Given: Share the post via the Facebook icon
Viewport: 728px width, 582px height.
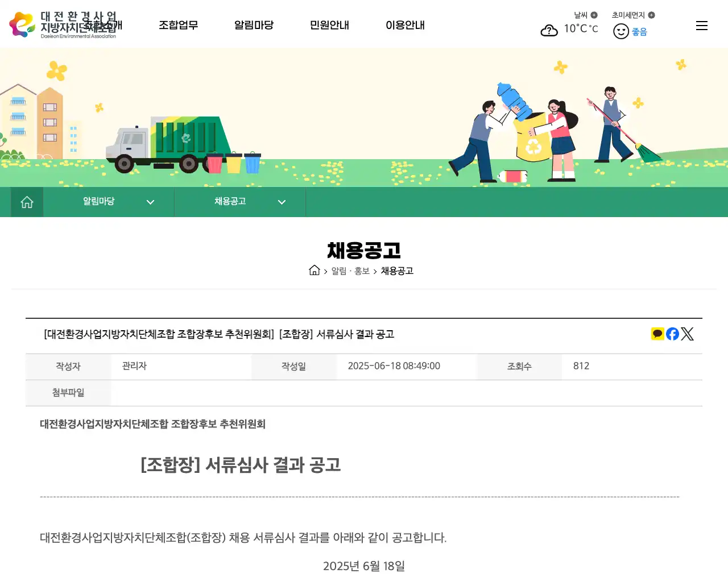Looking at the screenshot, I should [672, 334].
